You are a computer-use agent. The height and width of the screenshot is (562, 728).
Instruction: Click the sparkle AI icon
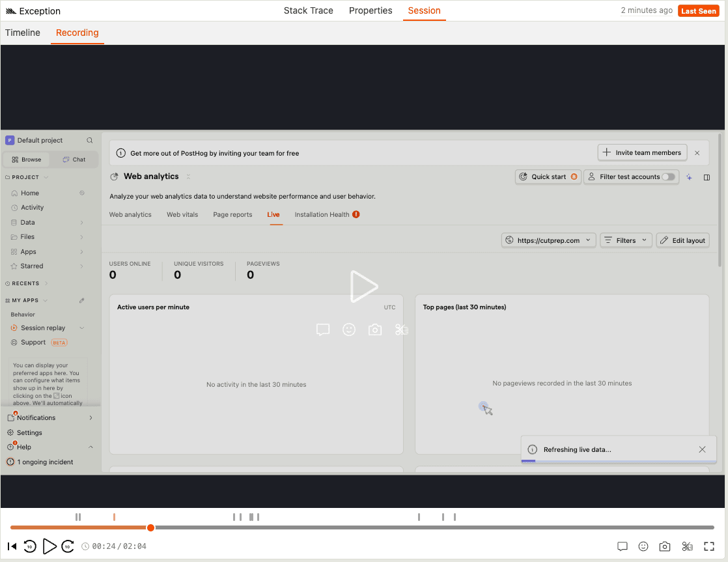pyautogui.click(x=689, y=177)
